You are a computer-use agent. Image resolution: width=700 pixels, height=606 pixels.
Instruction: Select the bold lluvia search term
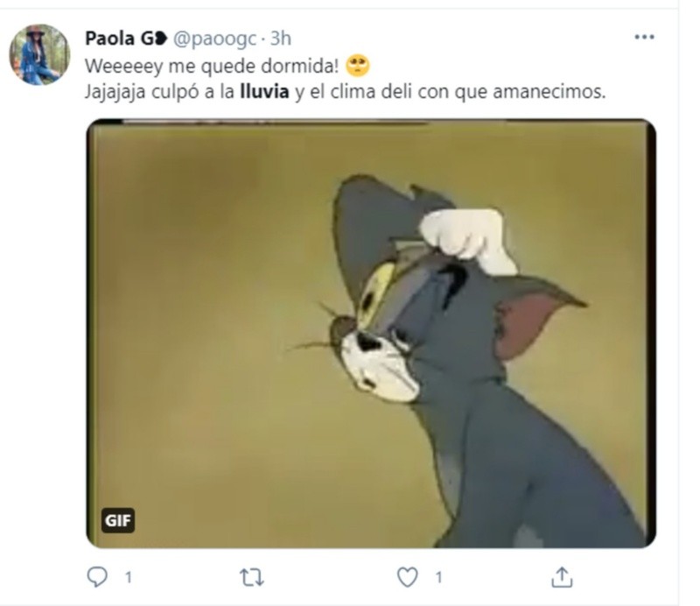[x=265, y=92]
